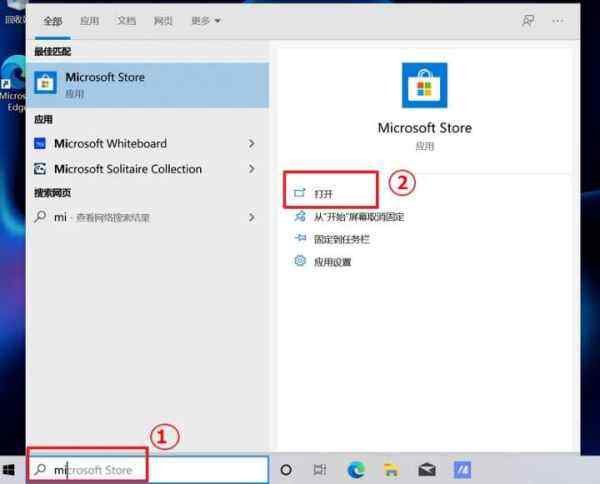Open the 更多 dropdown menu

click(206, 21)
